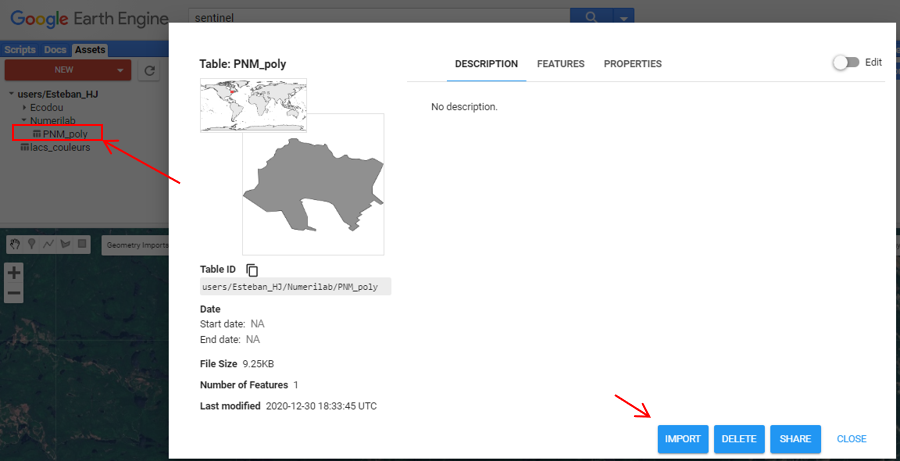The image size is (900, 461).
Task: Click the table ID path text
Action: tap(296, 286)
